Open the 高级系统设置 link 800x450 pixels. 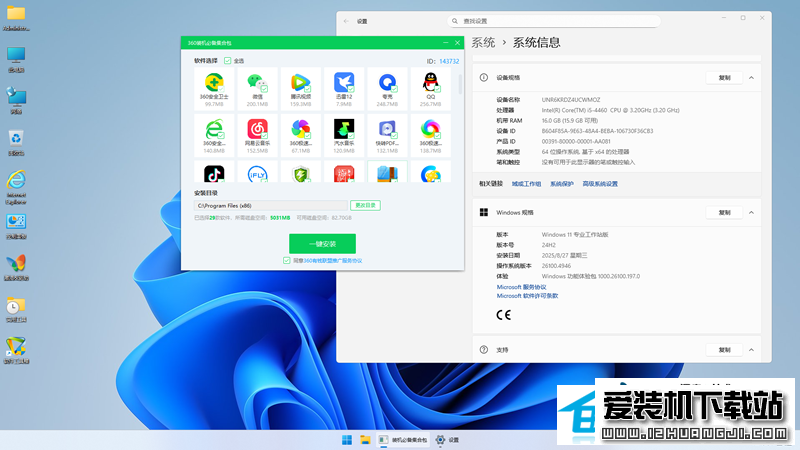click(x=600, y=184)
